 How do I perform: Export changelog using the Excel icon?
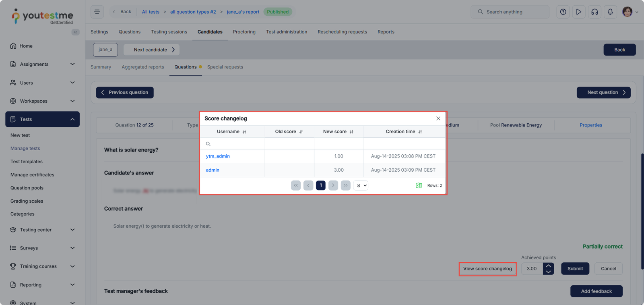pyautogui.click(x=419, y=185)
